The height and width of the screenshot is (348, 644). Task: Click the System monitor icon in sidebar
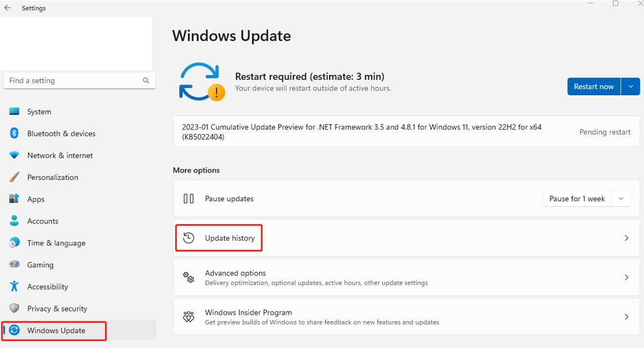pos(14,112)
